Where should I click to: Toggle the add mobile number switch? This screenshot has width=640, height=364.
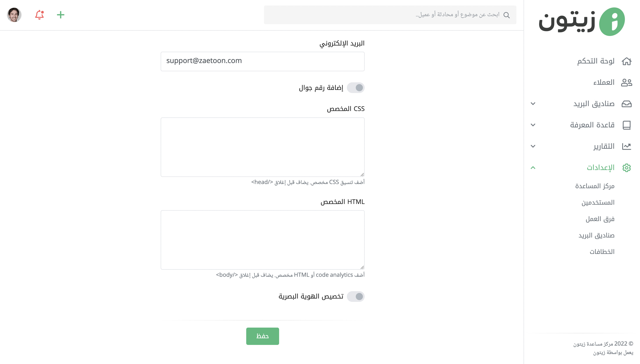(x=355, y=88)
